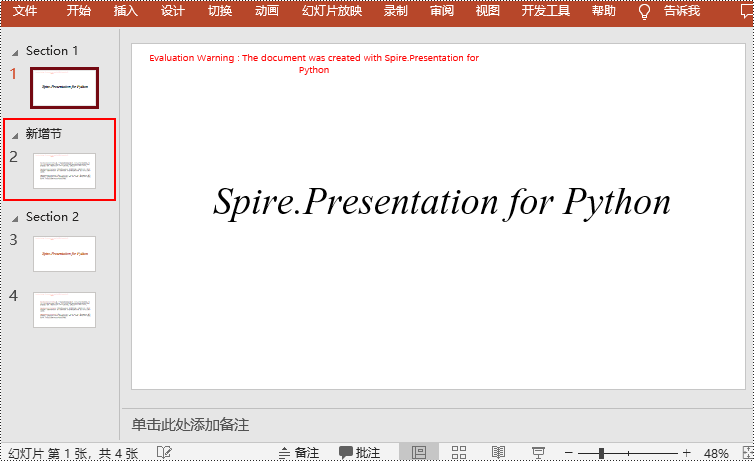Viewport: 754px width, 461px height.
Task: Open the 开发工具 tab
Action: [546, 11]
